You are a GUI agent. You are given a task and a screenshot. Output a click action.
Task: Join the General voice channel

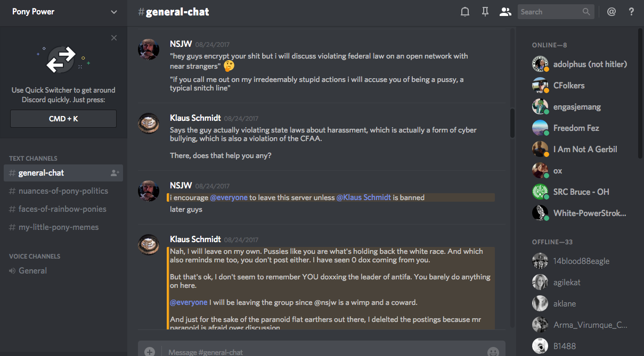pyautogui.click(x=32, y=271)
